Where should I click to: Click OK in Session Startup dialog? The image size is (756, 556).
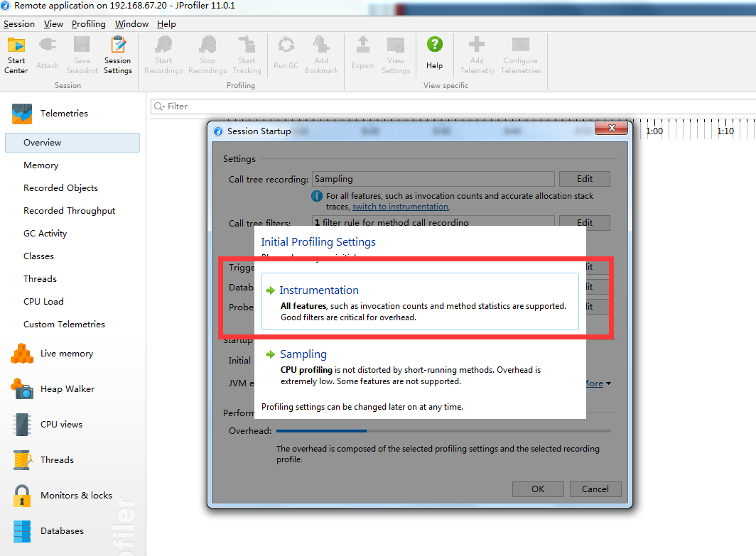click(x=538, y=489)
